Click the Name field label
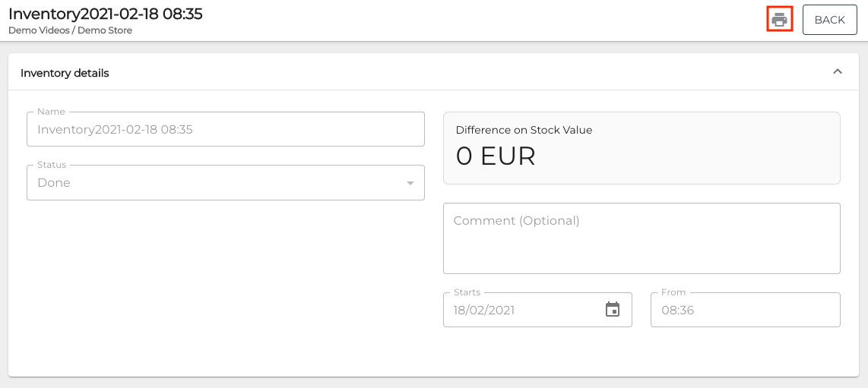The width and height of the screenshot is (868, 388). (x=51, y=112)
